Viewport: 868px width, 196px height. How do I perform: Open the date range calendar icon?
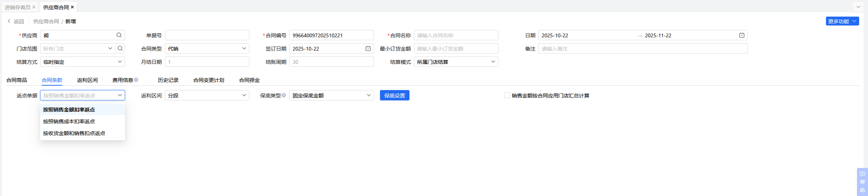[741, 35]
